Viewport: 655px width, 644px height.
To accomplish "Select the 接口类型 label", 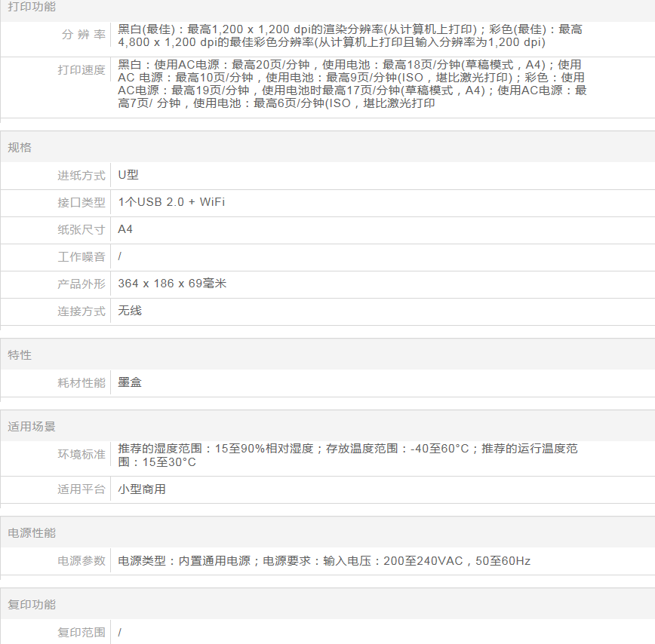I will point(81,203).
